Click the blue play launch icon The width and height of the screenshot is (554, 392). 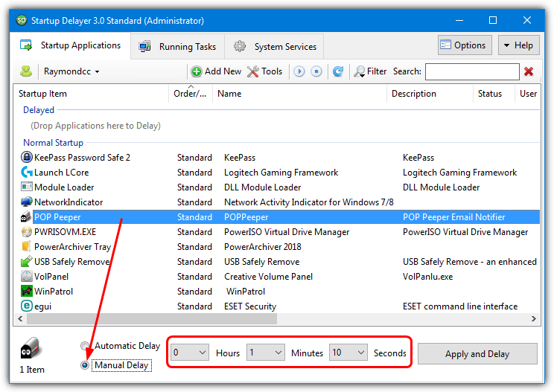299,71
